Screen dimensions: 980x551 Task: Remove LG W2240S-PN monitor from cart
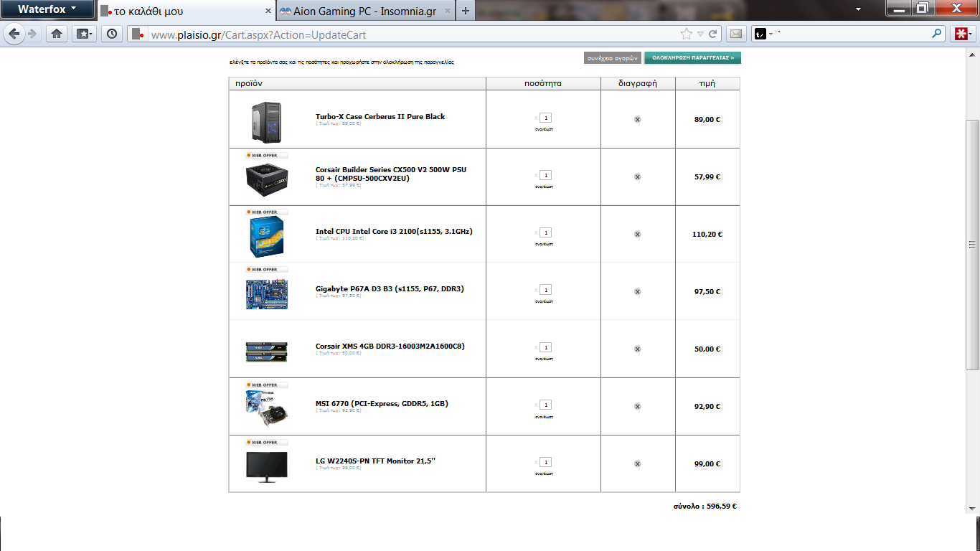click(637, 463)
